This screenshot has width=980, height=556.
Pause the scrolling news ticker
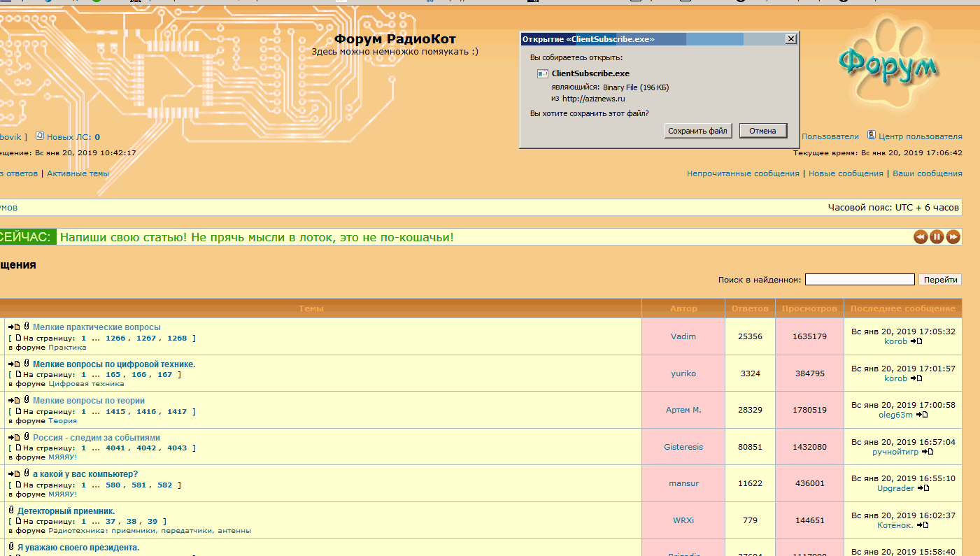click(x=937, y=237)
